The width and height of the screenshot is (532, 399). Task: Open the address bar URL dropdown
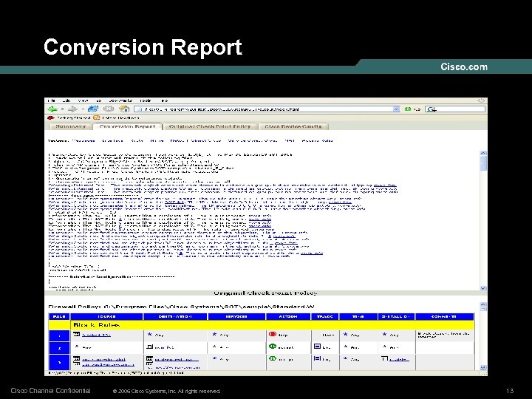click(x=396, y=109)
